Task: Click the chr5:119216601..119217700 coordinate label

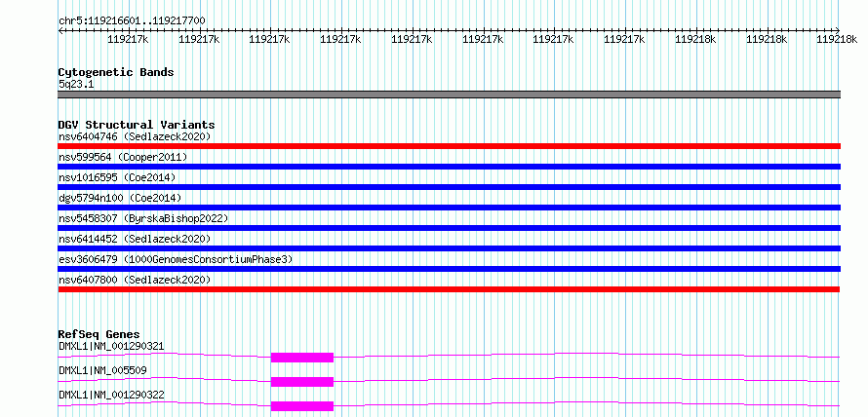Action: pos(132,20)
